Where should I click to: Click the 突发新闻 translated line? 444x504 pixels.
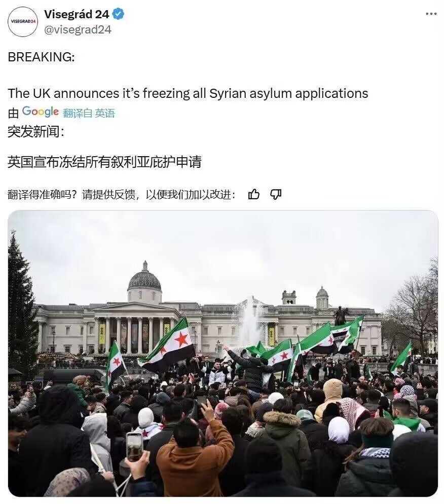click(35, 131)
